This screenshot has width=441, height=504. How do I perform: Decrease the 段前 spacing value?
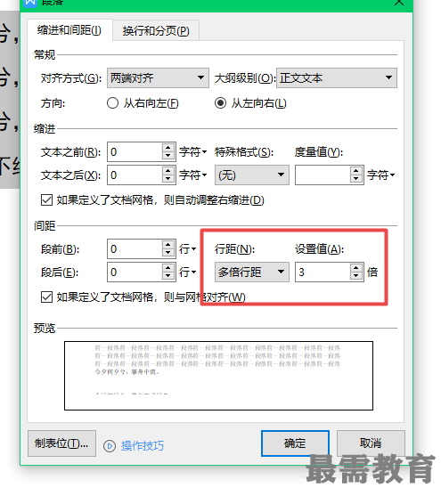168,253
